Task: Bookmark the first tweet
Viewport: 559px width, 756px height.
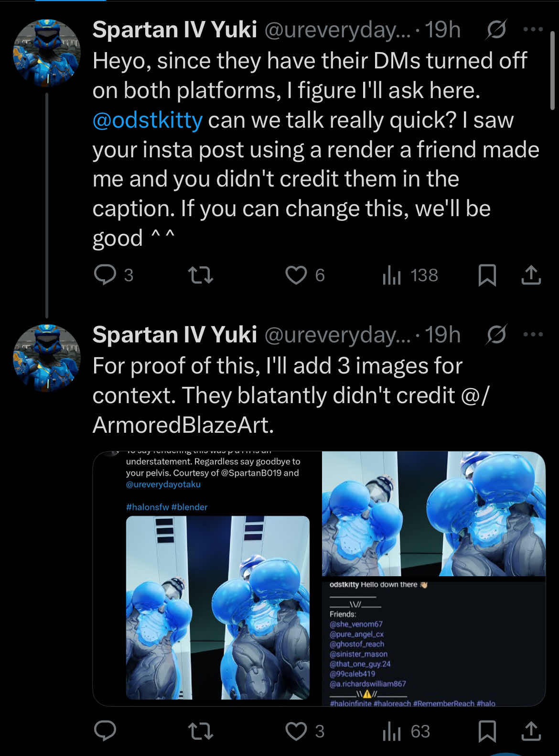Action: point(487,275)
